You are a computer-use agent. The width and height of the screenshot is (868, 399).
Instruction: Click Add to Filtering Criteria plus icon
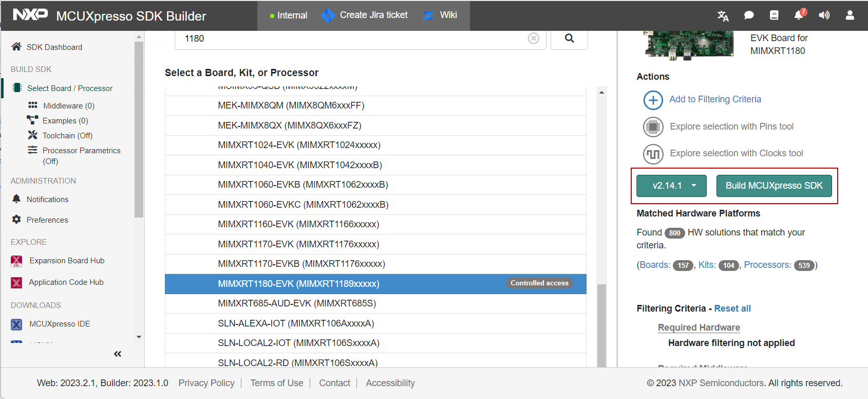pos(653,100)
